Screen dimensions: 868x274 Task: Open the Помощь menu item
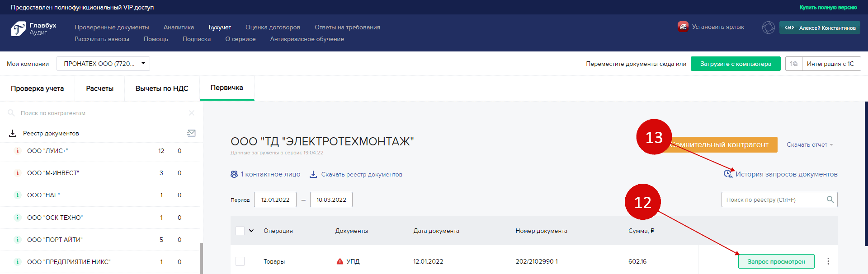pyautogui.click(x=156, y=39)
